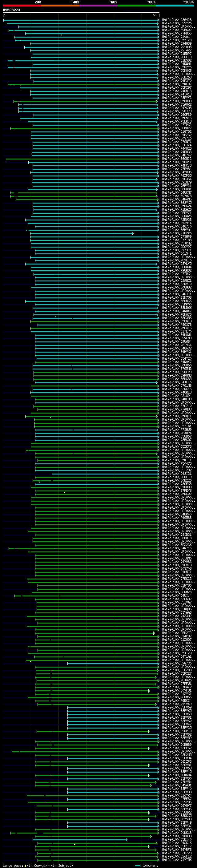Select hit label UniRef100_Q10A14
Screen dimensions: 197x868
177,37
